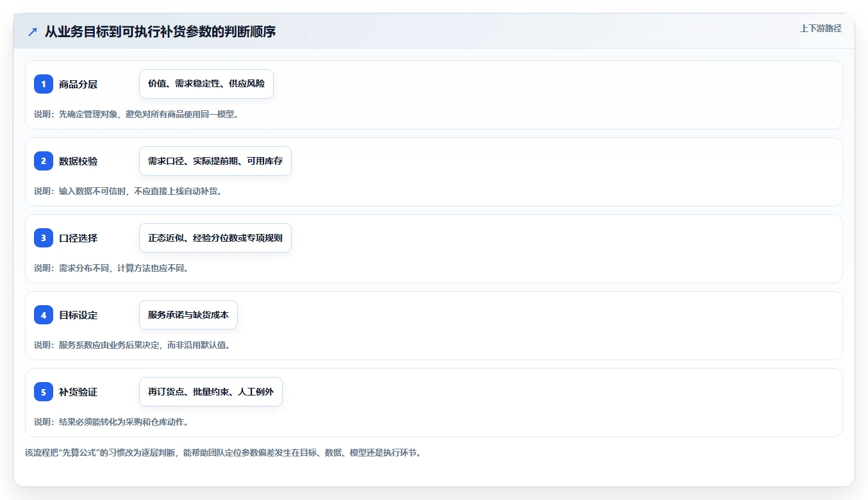Click the title 从业务目标到可执行补货参数的判断顺序
The height and width of the screenshot is (500, 868).
click(x=160, y=31)
